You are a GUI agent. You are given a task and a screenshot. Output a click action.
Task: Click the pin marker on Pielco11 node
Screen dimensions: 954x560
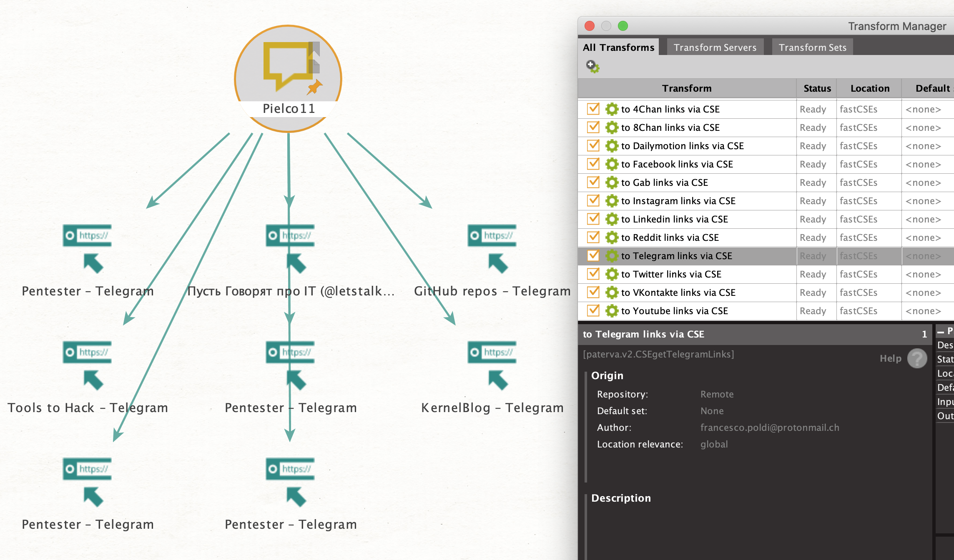[x=315, y=87]
